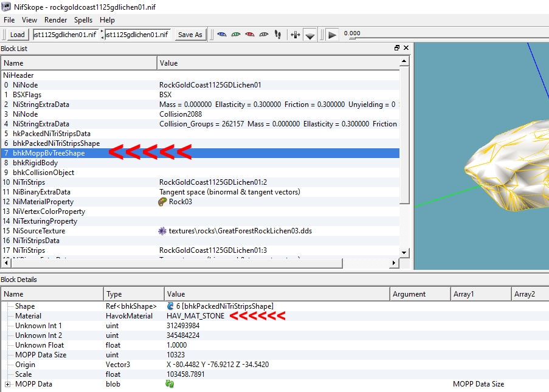Click the load file path field
Screen dimensions: 549x392
point(66,34)
